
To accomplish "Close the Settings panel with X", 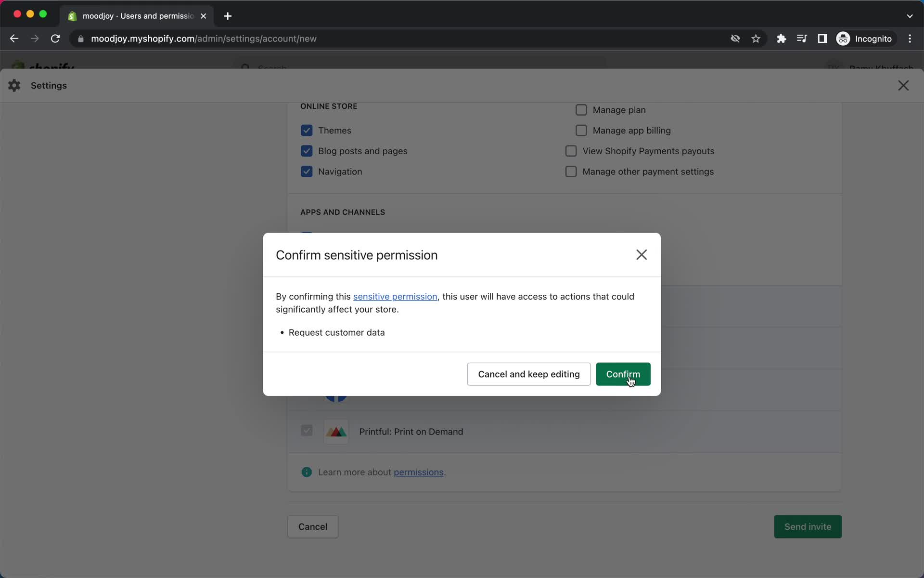I will (x=903, y=85).
